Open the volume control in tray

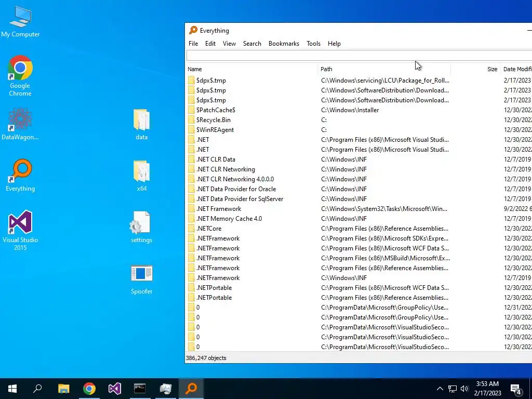pyautogui.click(x=464, y=389)
